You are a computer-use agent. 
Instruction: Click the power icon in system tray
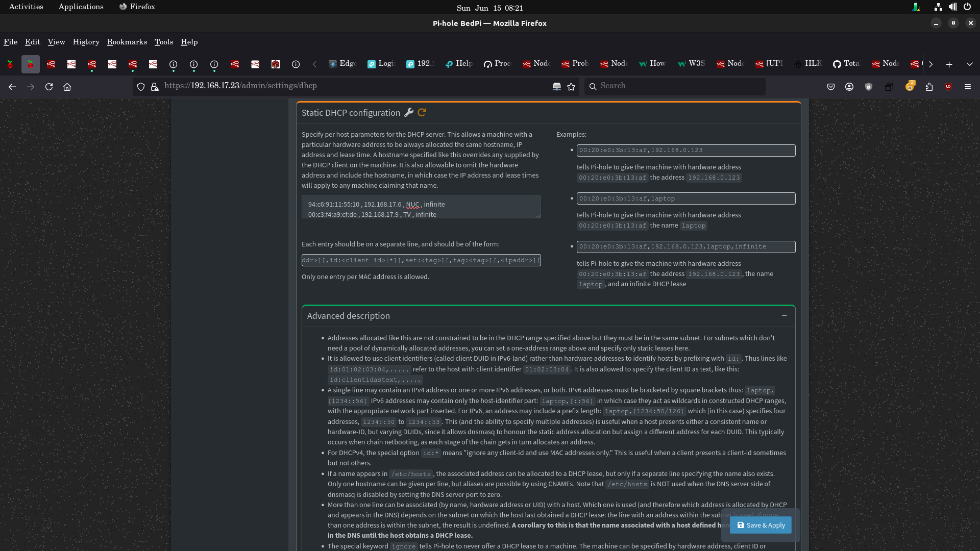[967, 7]
